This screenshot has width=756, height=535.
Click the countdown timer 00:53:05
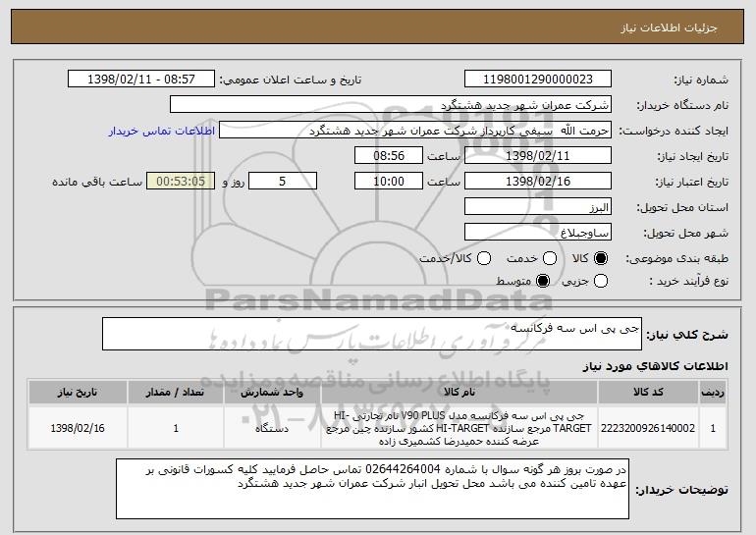coord(181,182)
